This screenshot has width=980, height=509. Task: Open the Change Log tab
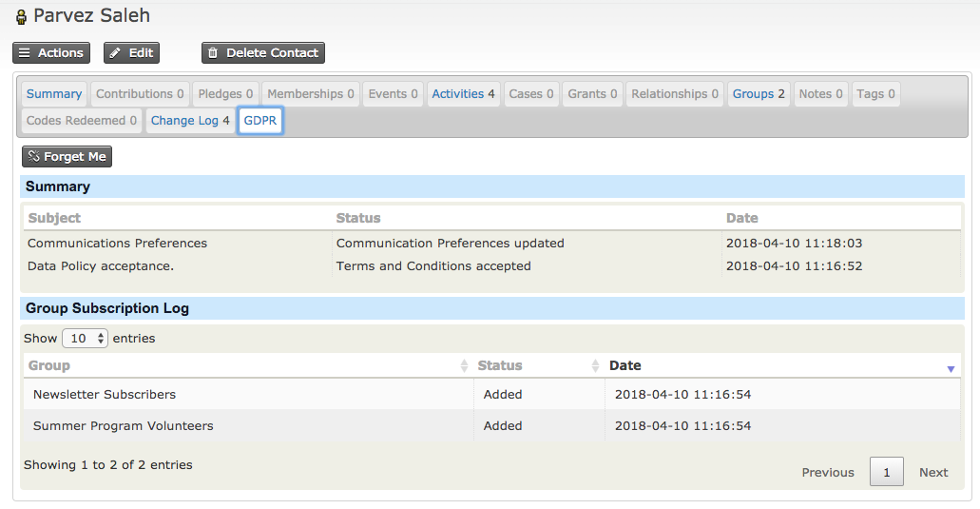[x=190, y=121]
